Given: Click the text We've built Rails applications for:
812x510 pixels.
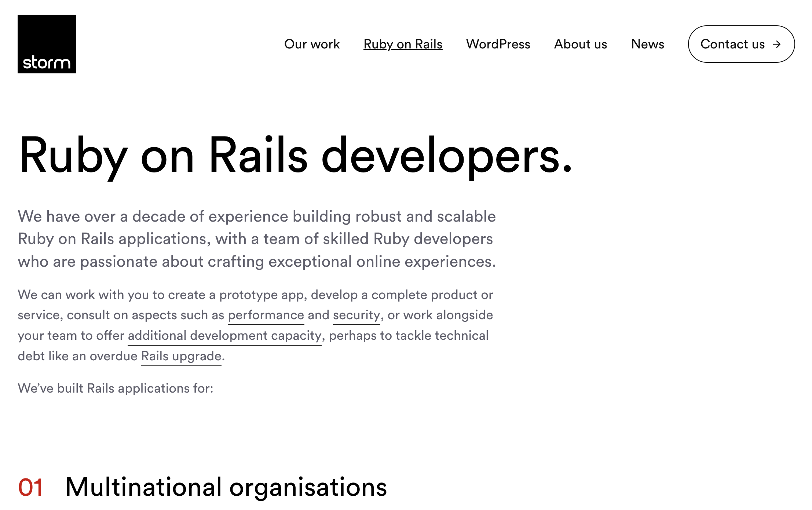Looking at the screenshot, I should click(116, 388).
